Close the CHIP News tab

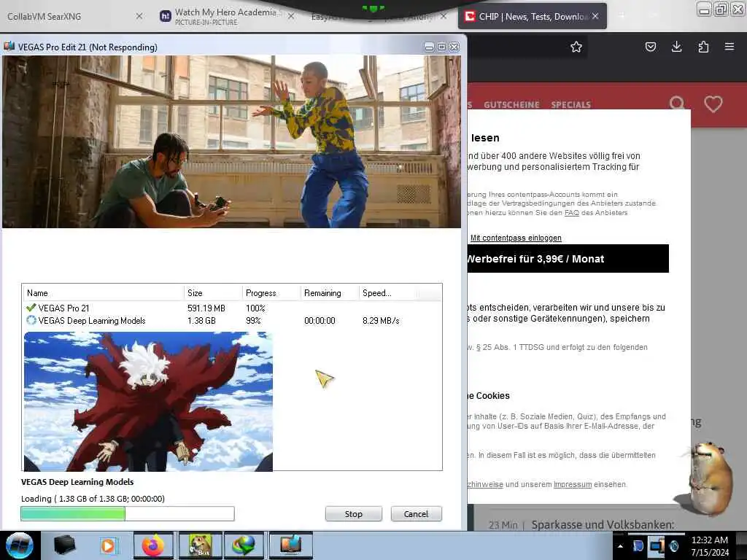(595, 16)
